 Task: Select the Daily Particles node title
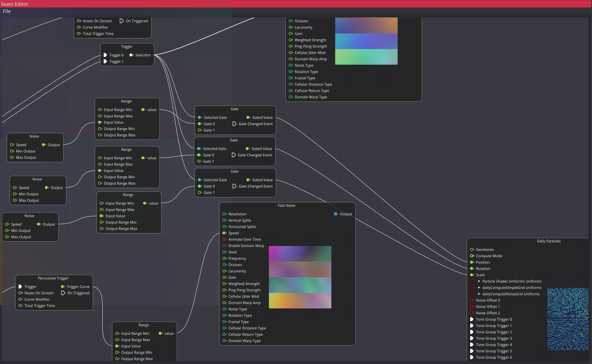click(549, 241)
